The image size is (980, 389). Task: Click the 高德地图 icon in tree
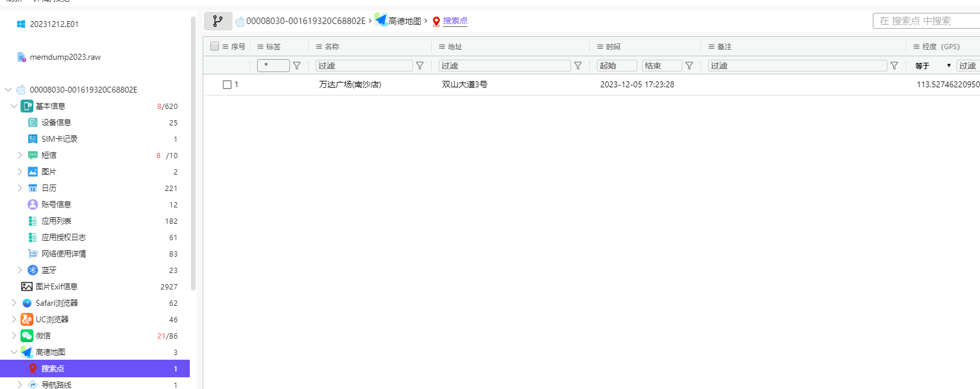tap(27, 352)
